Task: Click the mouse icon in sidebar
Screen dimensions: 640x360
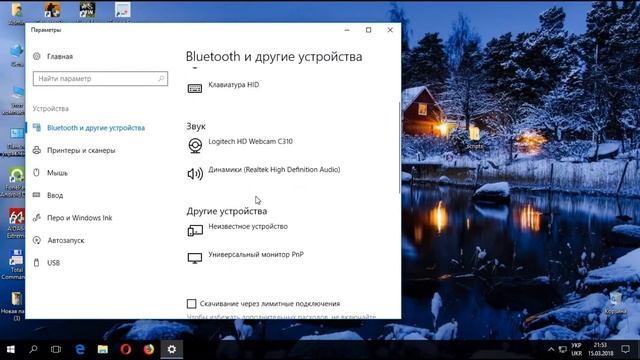Action: click(x=36, y=173)
